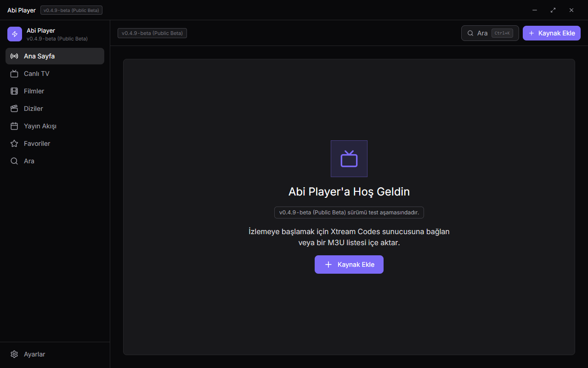
Task: Click version badge in the title bar
Action: tap(71, 10)
